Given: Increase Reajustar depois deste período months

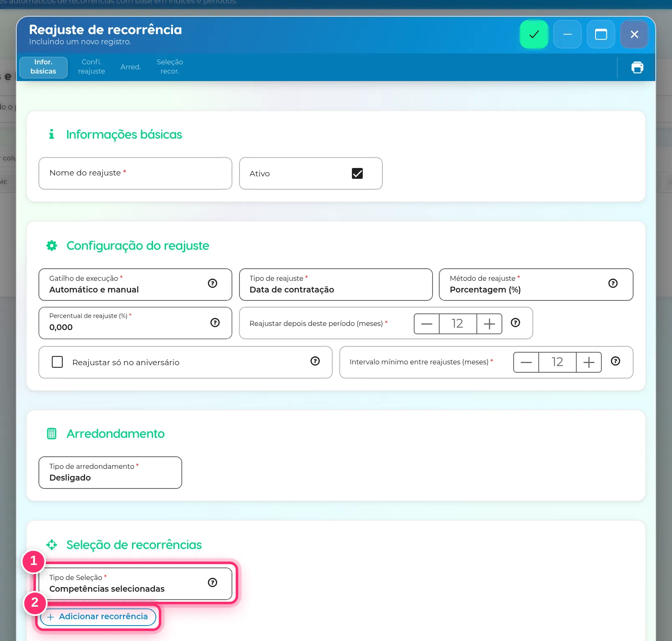Looking at the screenshot, I should click(x=489, y=324).
